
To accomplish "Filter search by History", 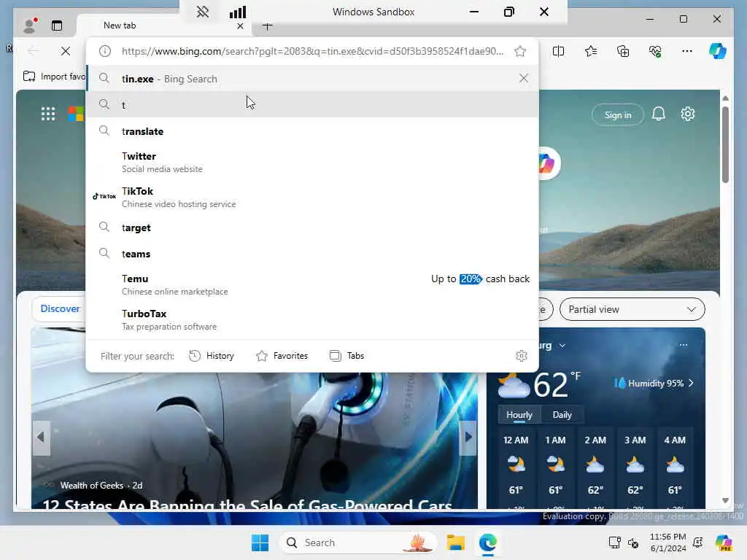I will (x=212, y=356).
